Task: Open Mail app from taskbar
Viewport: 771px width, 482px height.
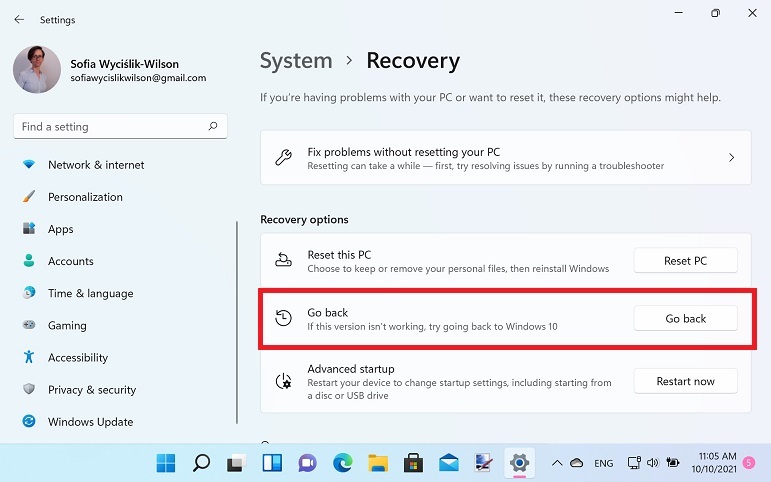Action: click(x=449, y=463)
